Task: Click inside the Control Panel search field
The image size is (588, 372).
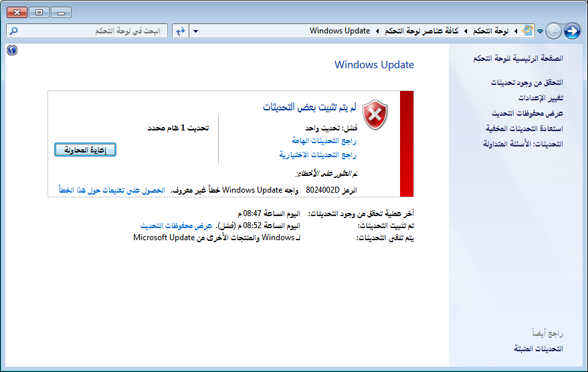Action: click(94, 31)
